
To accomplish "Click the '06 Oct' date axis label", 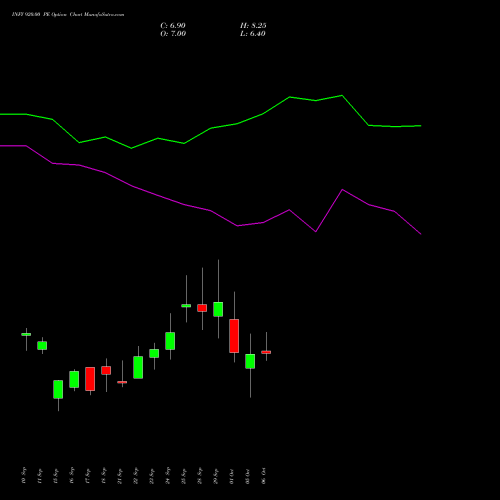I will [x=264, y=476].
